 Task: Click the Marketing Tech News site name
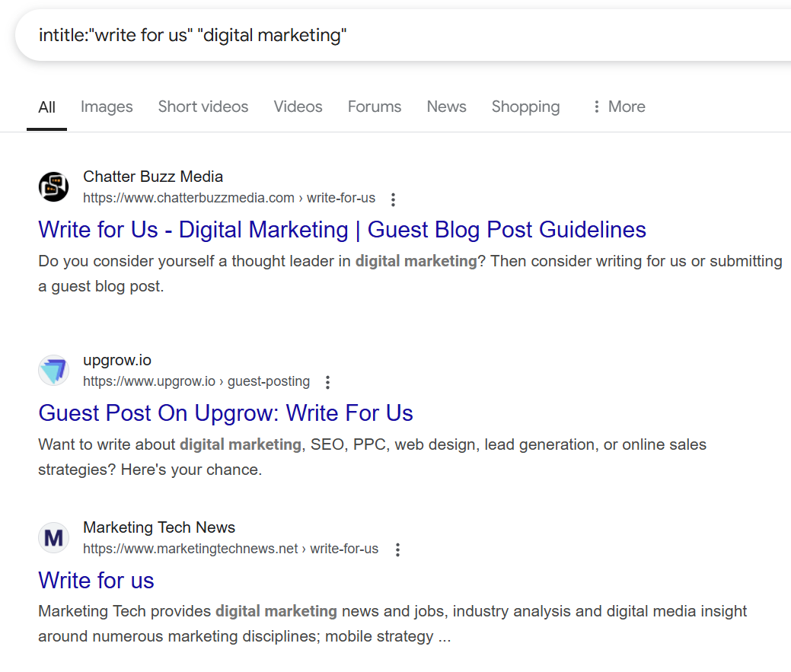coord(159,528)
